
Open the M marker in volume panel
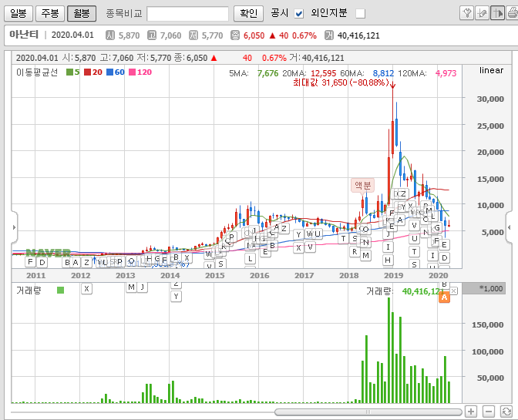point(132,287)
